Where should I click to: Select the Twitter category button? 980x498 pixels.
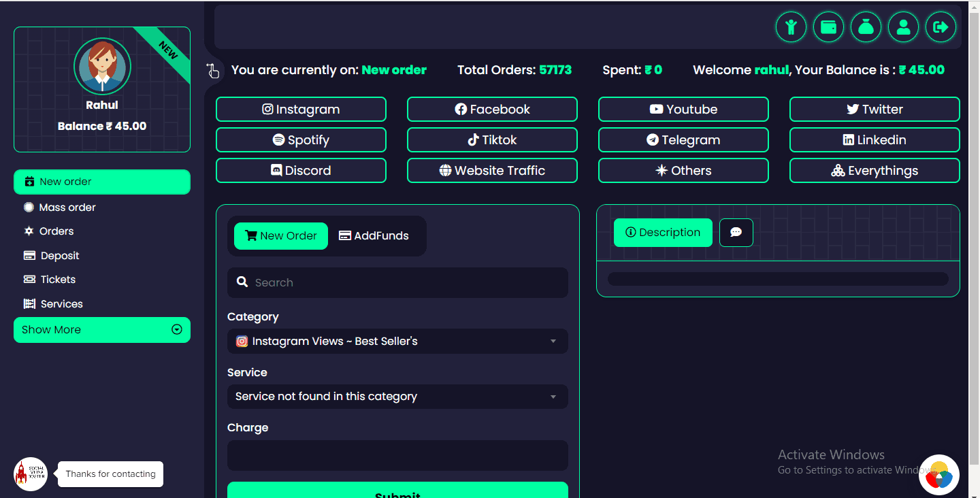tap(875, 110)
